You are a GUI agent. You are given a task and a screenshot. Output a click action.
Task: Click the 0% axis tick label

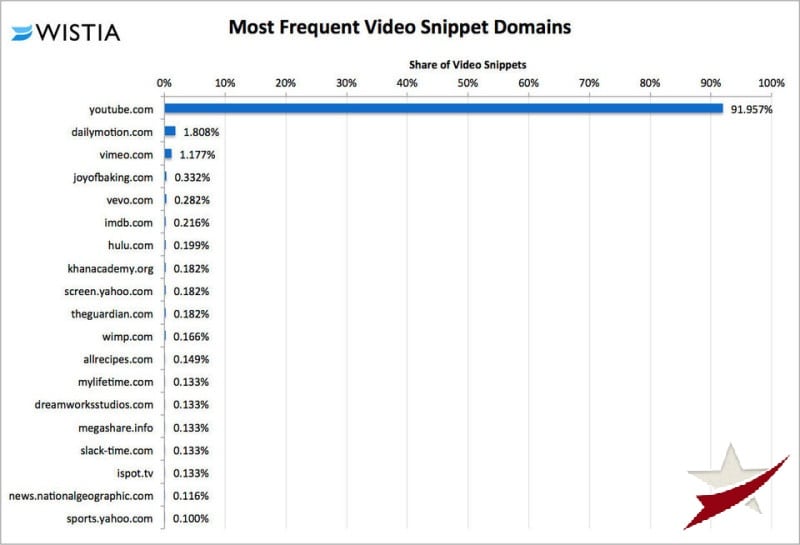(x=165, y=82)
